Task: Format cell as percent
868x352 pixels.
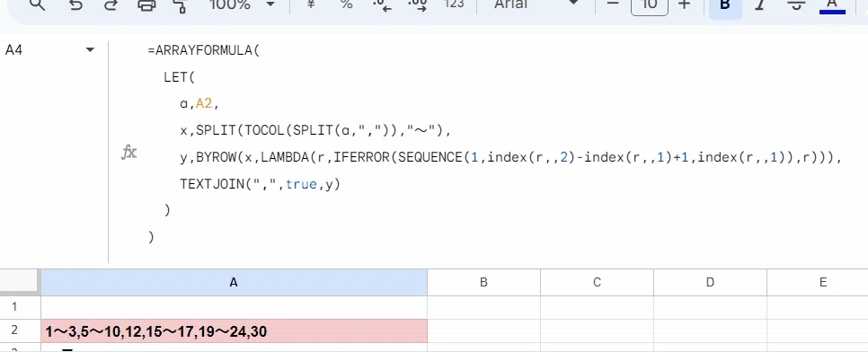Action: [347, 5]
